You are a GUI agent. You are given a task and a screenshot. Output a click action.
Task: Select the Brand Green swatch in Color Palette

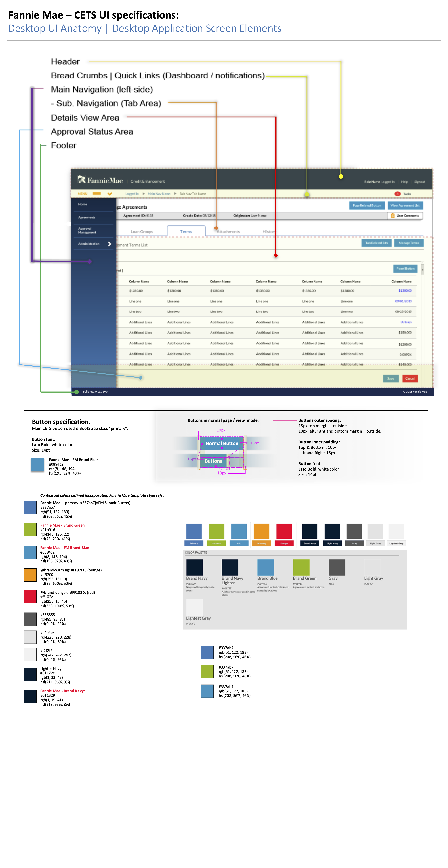[301, 567]
